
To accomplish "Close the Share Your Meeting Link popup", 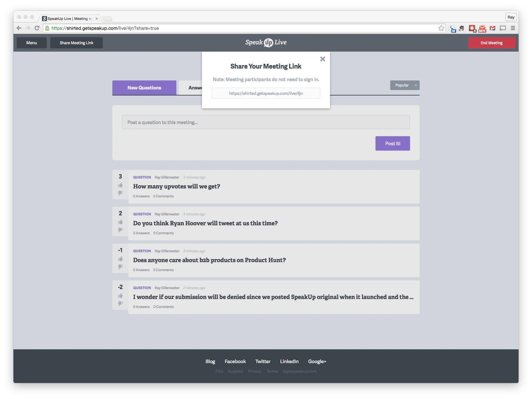I will click(323, 59).
